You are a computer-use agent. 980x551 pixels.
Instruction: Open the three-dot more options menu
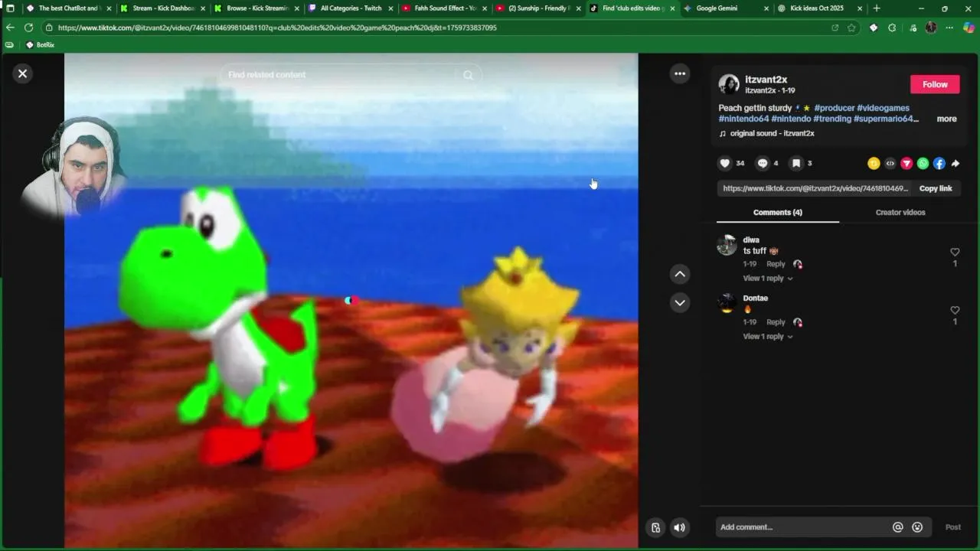point(680,73)
